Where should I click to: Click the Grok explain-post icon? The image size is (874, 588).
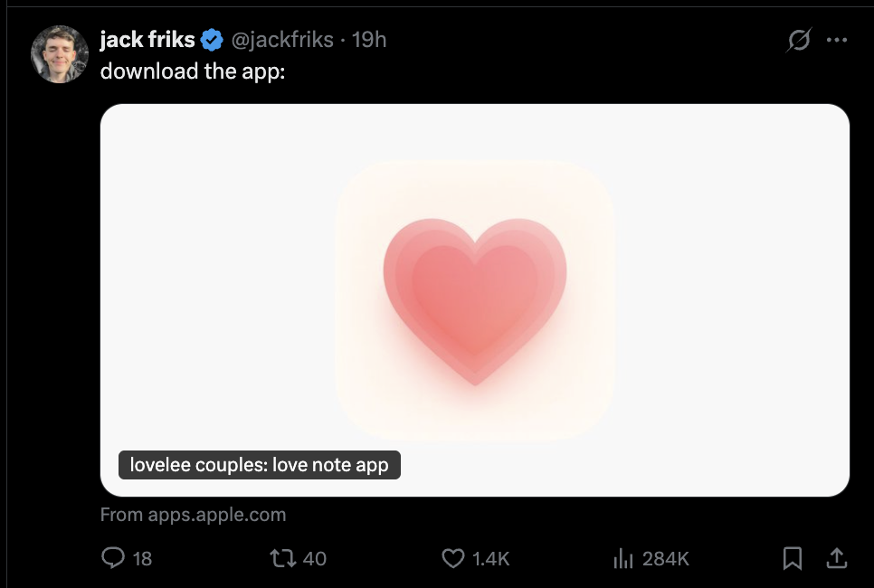coord(798,41)
